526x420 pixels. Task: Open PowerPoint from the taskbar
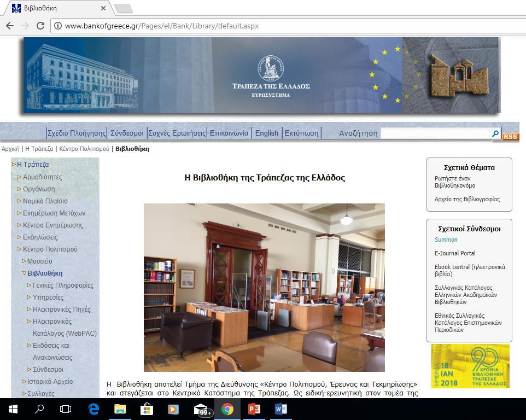pyautogui.click(x=254, y=409)
